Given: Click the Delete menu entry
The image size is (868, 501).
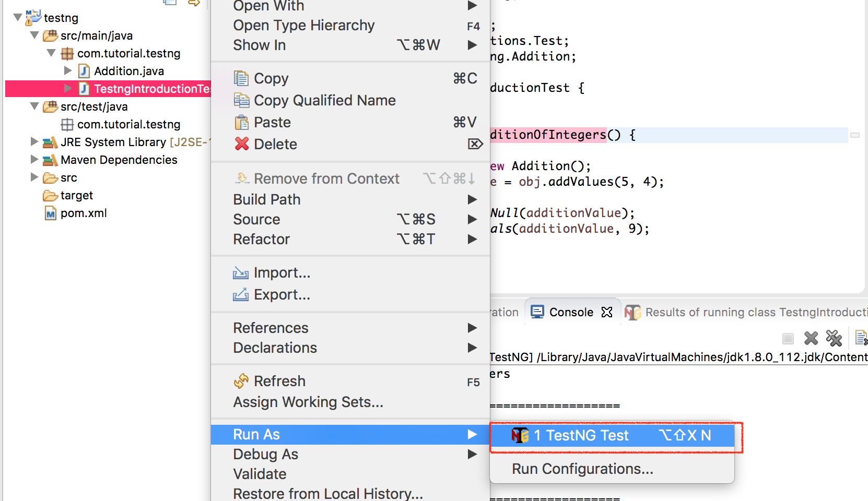Looking at the screenshot, I should pyautogui.click(x=350, y=144).
